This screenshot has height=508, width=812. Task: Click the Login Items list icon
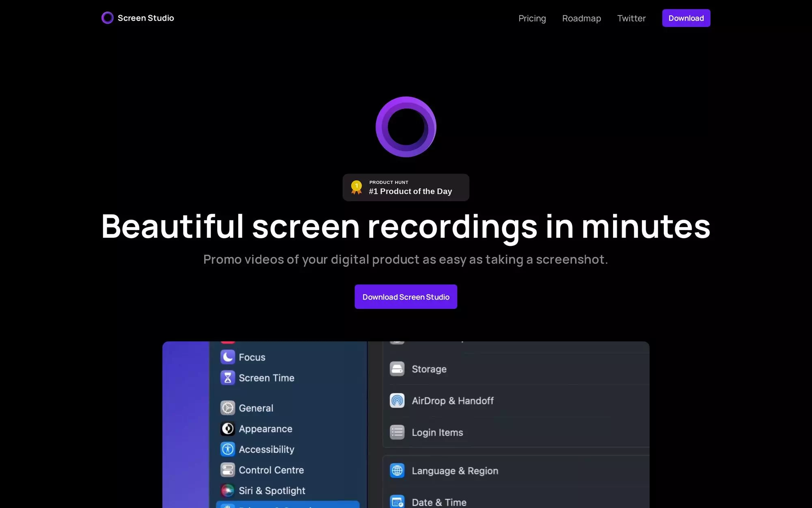[x=397, y=432]
